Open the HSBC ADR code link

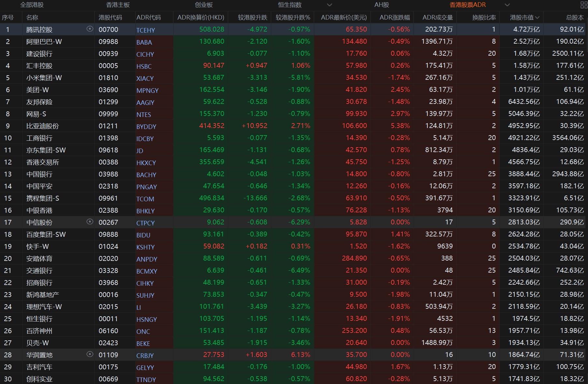click(x=144, y=66)
